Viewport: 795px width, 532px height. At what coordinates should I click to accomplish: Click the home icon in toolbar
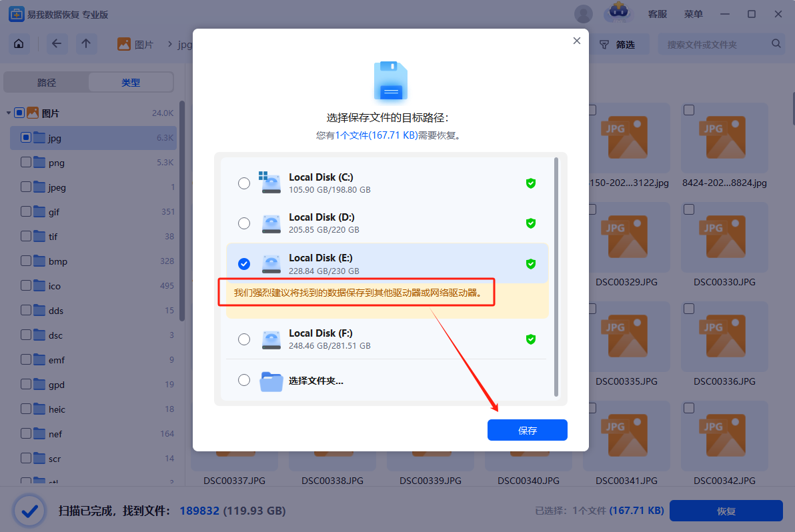[19, 44]
